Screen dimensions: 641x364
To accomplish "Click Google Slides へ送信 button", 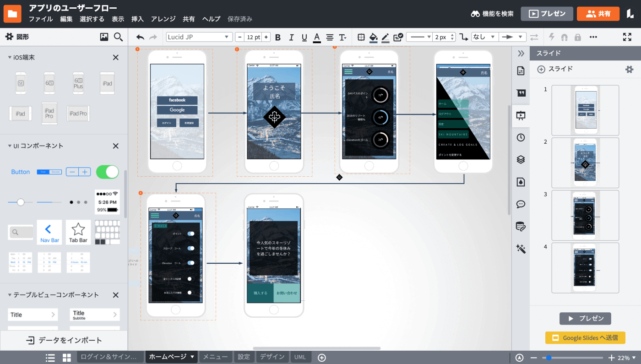I will tap(585, 338).
